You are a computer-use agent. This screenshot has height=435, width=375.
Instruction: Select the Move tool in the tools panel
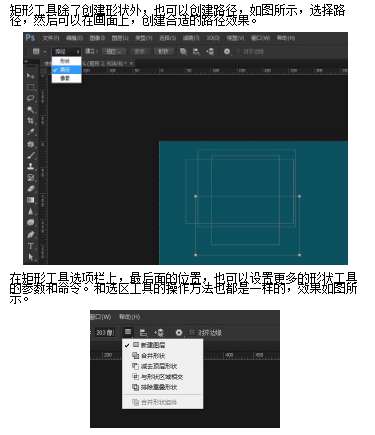30,76
